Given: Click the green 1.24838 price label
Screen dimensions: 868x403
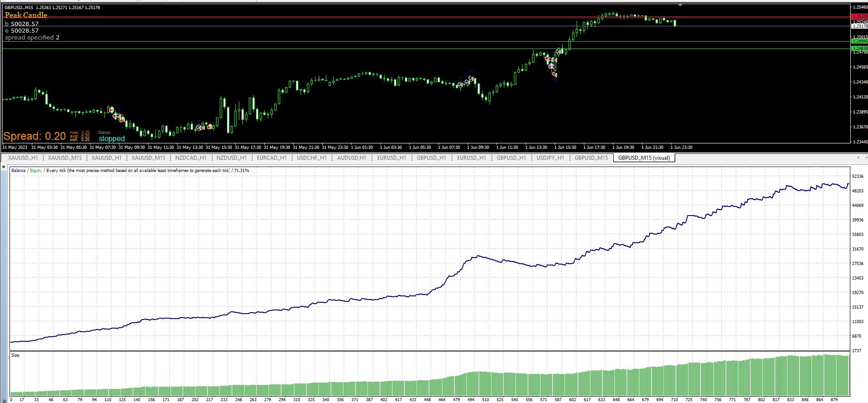Looking at the screenshot, I should pos(859,48).
